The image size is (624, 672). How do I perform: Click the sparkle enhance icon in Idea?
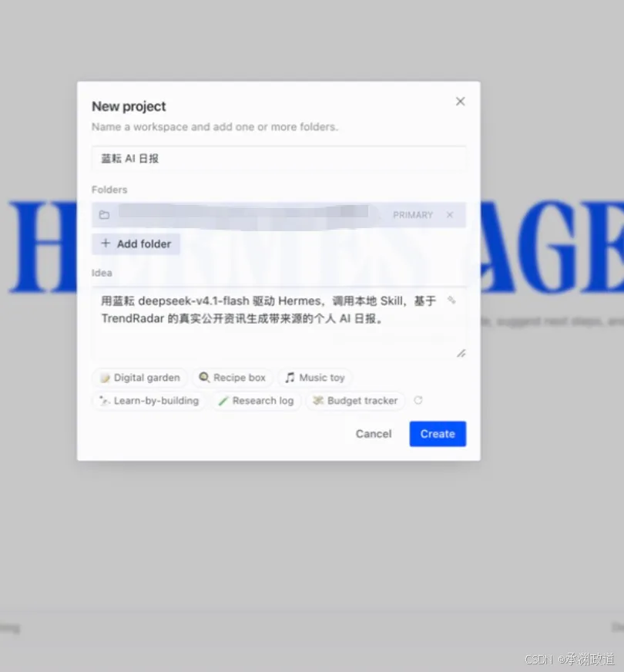pos(451,301)
